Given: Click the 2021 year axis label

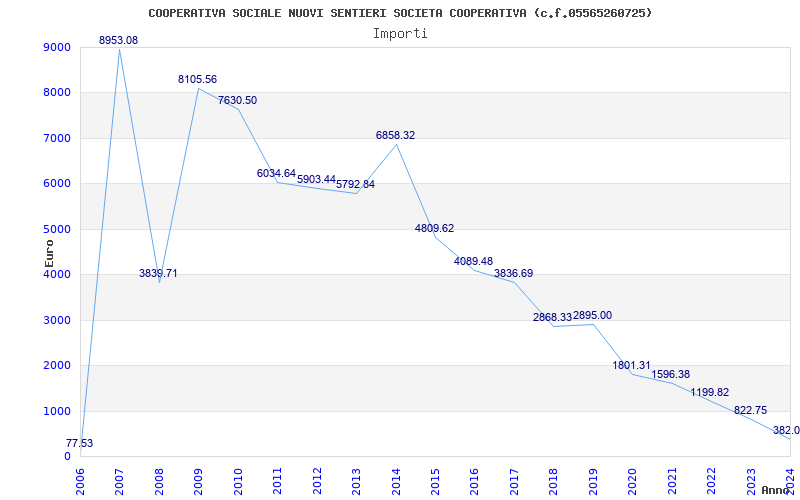Looking at the screenshot, I should 672,481.
